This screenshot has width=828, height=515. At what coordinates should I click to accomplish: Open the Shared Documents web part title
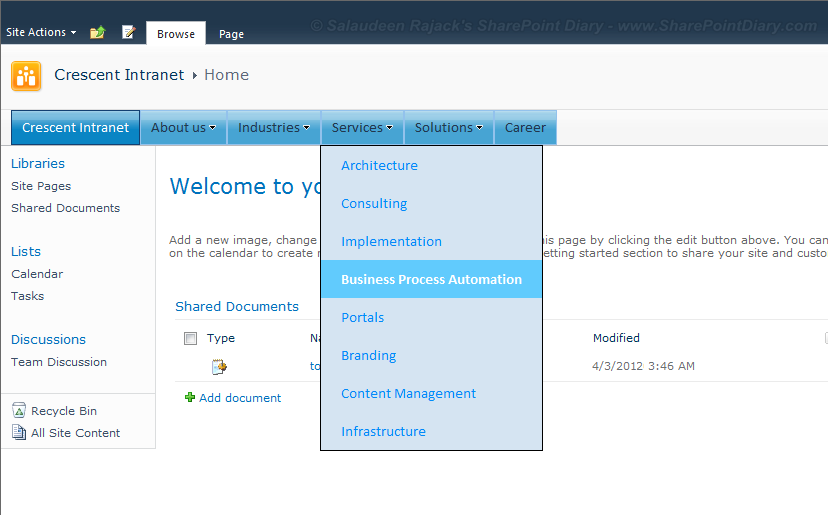237,306
